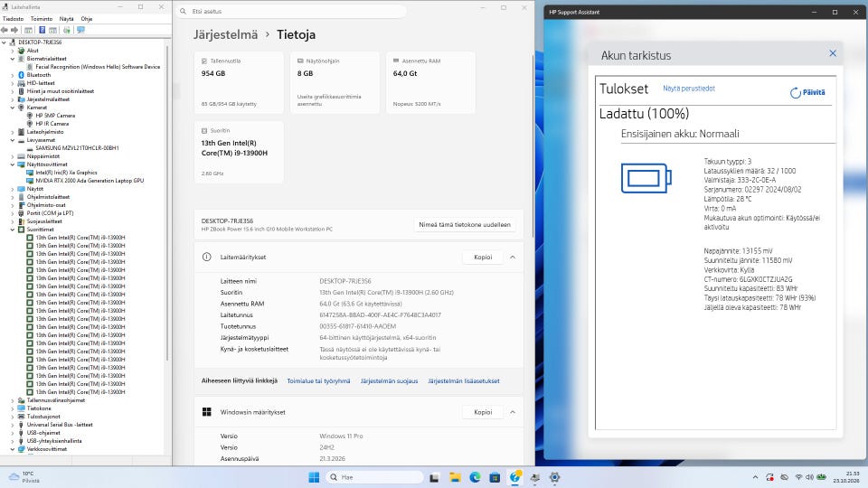Click the Universal Serial Bus -laitteet icon
Image resolution: width=868 pixels, height=488 pixels.
click(21, 425)
